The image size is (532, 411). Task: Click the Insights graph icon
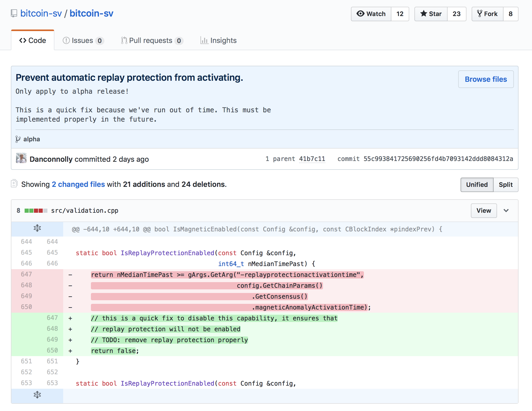[x=204, y=40]
